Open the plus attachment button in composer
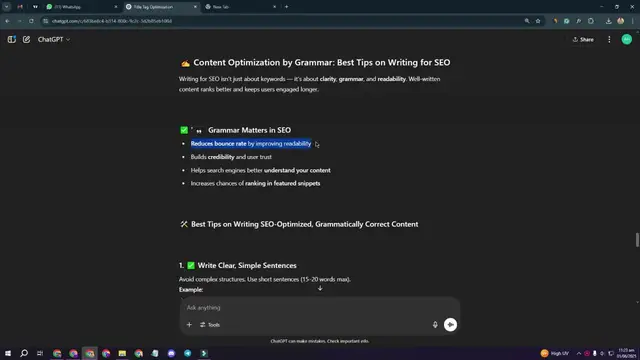The height and width of the screenshot is (360, 640). tap(189, 325)
